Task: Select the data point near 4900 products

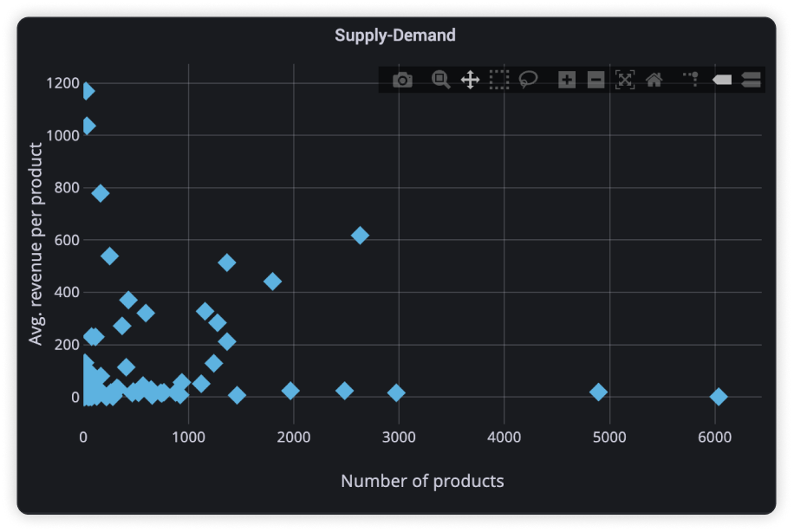Action: point(598,393)
